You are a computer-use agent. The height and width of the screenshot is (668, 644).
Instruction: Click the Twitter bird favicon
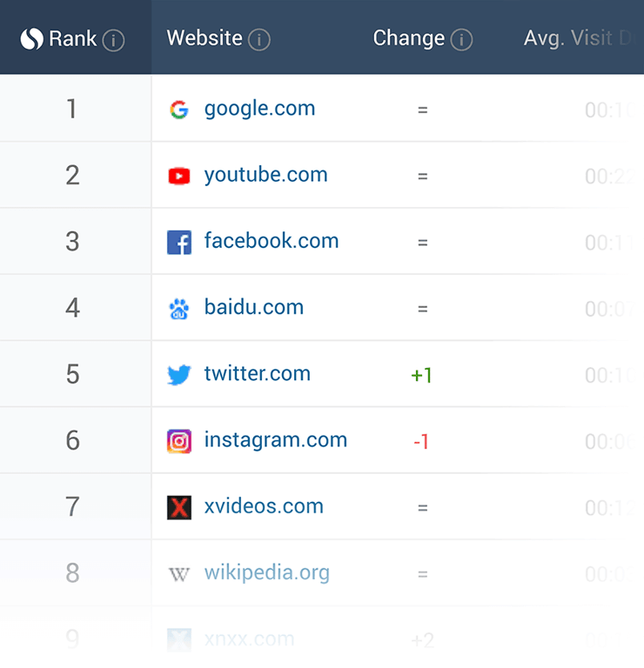click(x=179, y=375)
